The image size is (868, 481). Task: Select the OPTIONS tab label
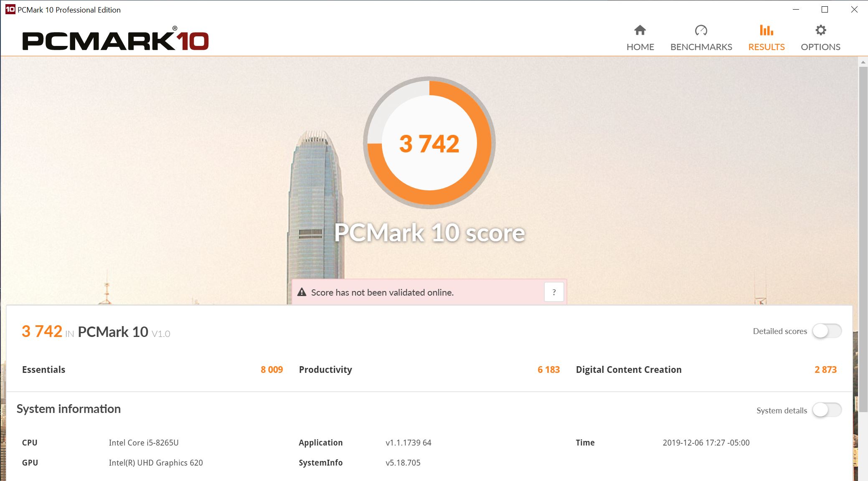[x=820, y=47]
